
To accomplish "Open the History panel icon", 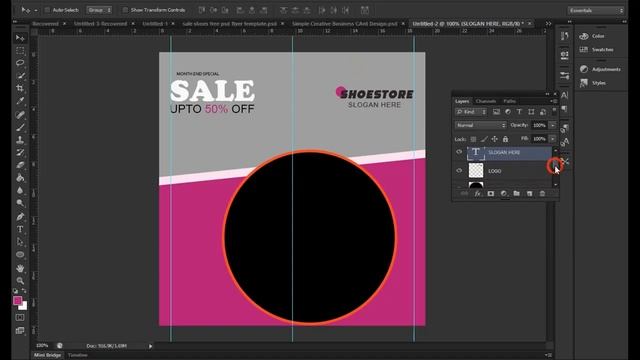I will (x=564, y=36).
